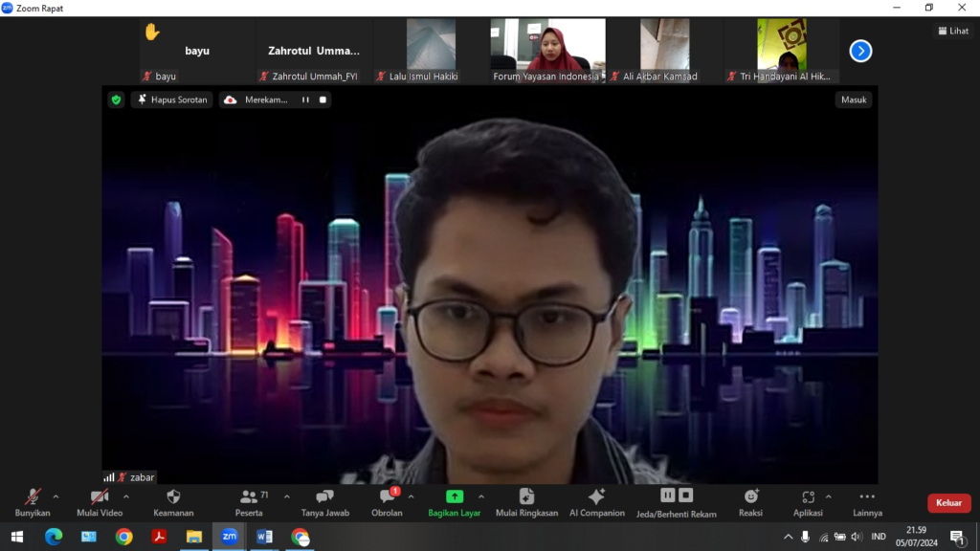Click volume speaker icon in tray
The image size is (980, 551).
(857, 537)
